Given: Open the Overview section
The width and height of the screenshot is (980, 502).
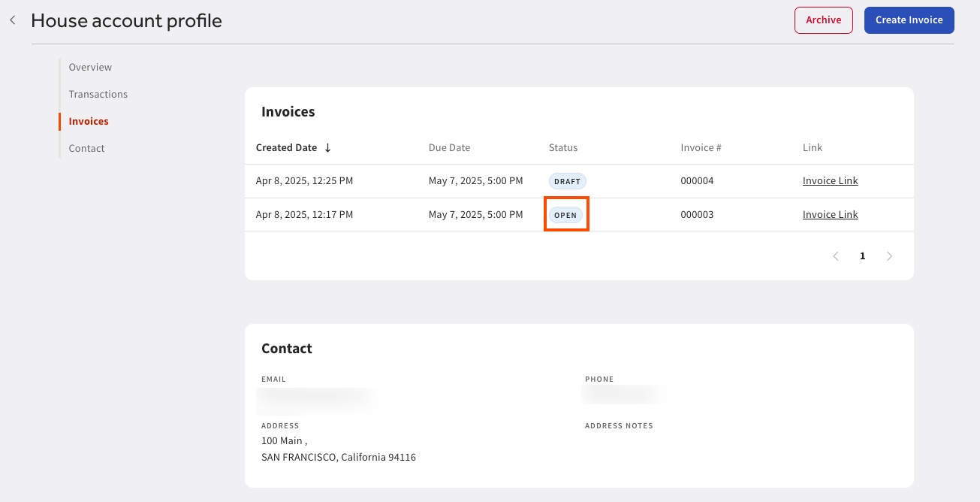Looking at the screenshot, I should point(89,67).
